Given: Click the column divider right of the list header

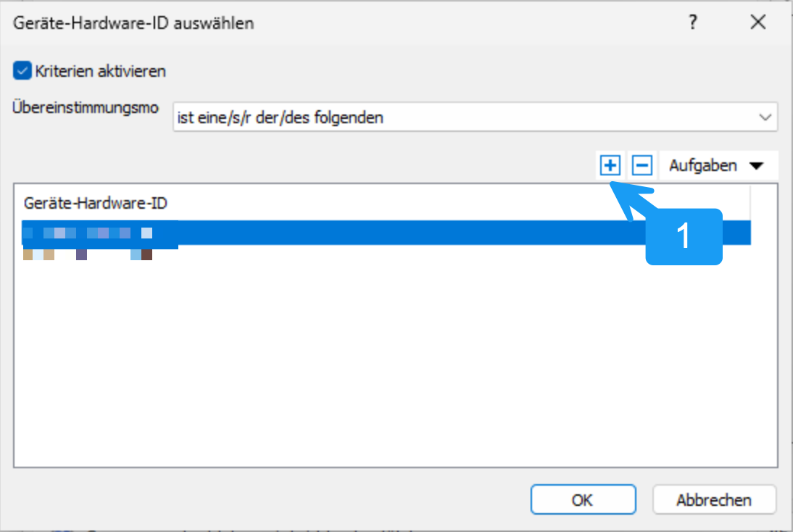Looking at the screenshot, I should (x=751, y=203).
